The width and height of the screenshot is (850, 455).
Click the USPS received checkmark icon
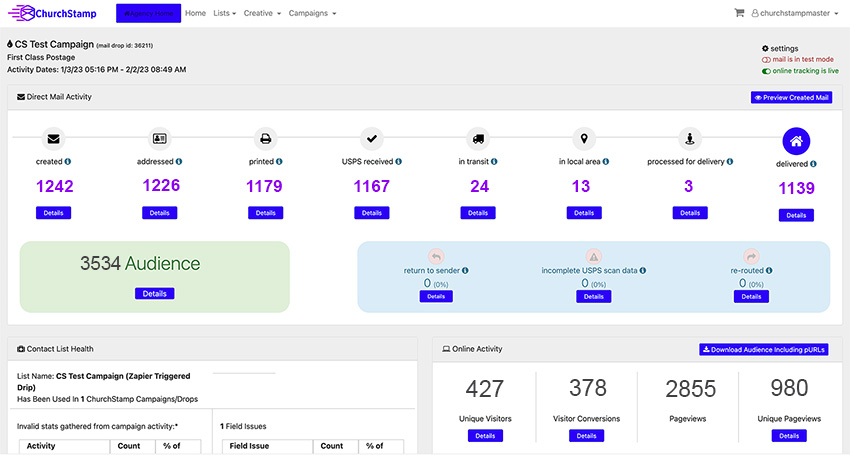pyautogui.click(x=372, y=139)
